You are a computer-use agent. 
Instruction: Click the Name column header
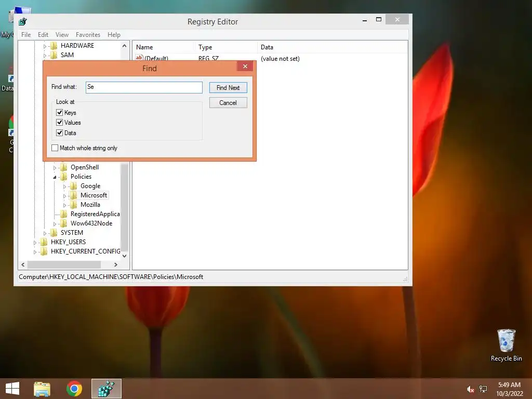(164, 47)
